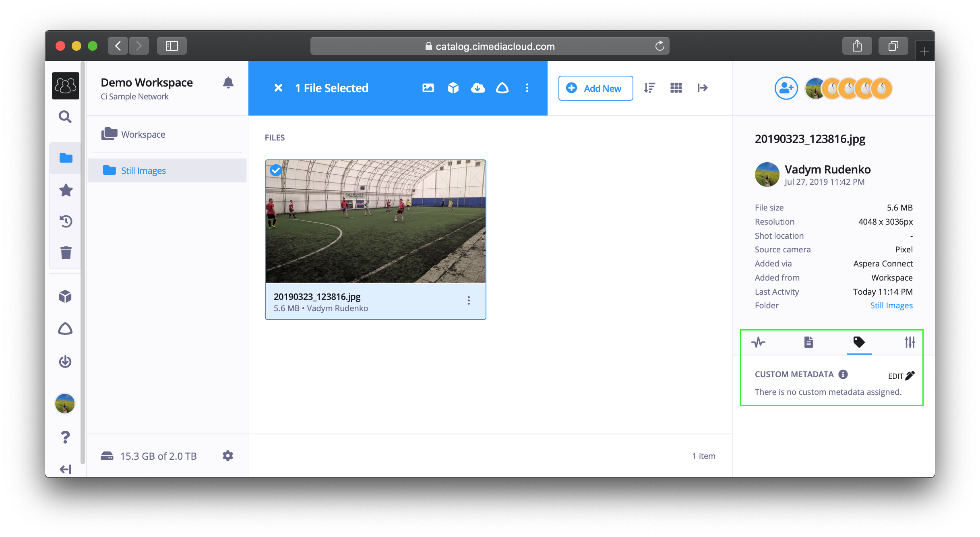
Task: Open the cube packages icon in the sidebar
Action: 65,297
